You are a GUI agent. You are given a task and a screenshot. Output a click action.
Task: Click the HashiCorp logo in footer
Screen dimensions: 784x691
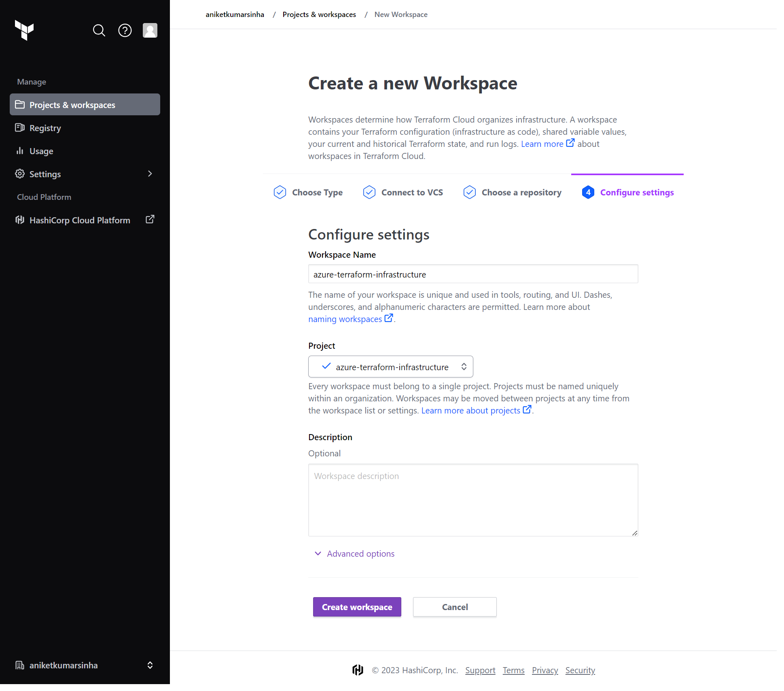(358, 670)
